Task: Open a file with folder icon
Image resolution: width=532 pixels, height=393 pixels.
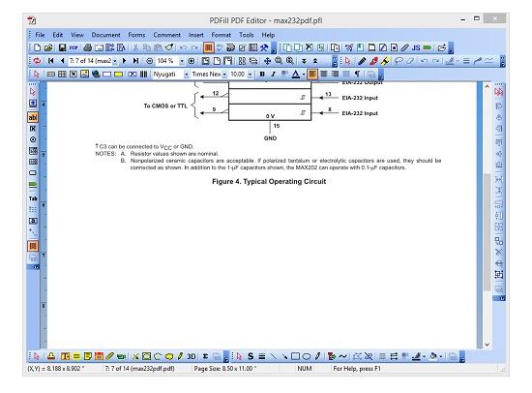Action: 48,47
